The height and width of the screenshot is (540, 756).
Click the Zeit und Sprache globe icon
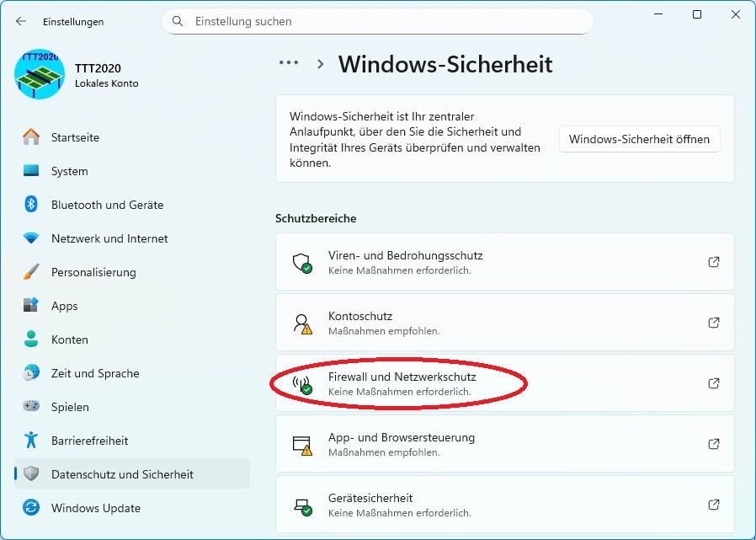(31, 373)
